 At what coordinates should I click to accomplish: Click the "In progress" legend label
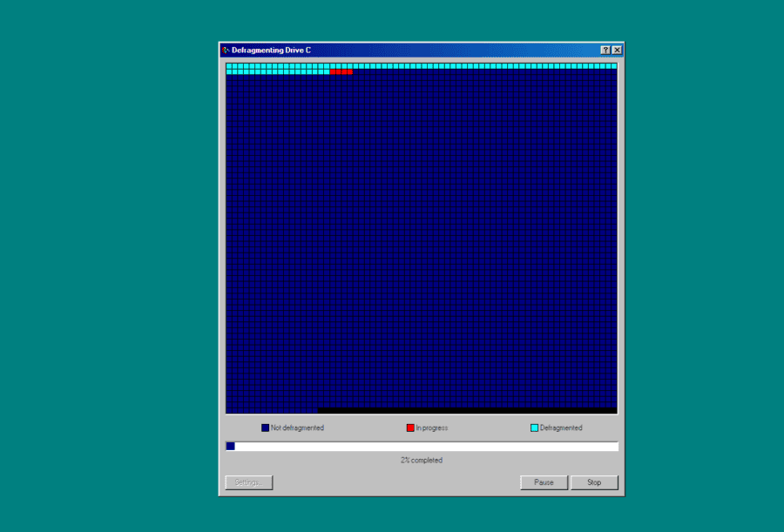431,428
